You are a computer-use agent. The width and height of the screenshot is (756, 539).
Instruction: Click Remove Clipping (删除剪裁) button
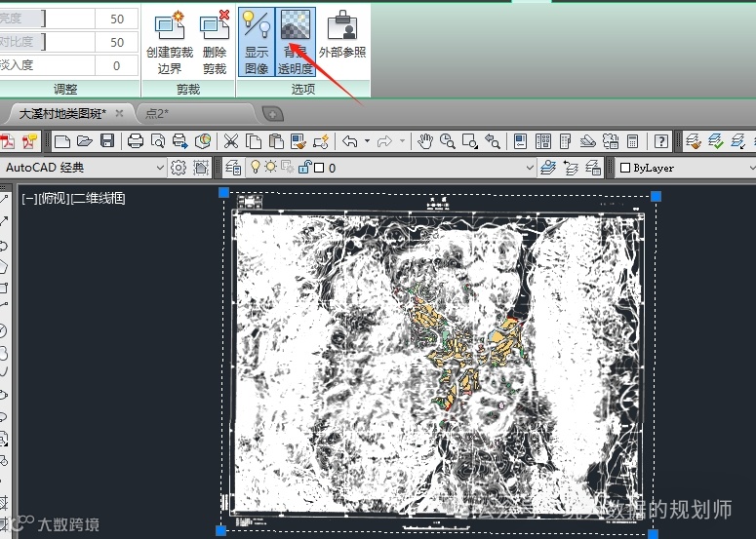pyautogui.click(x=215, y=42)
